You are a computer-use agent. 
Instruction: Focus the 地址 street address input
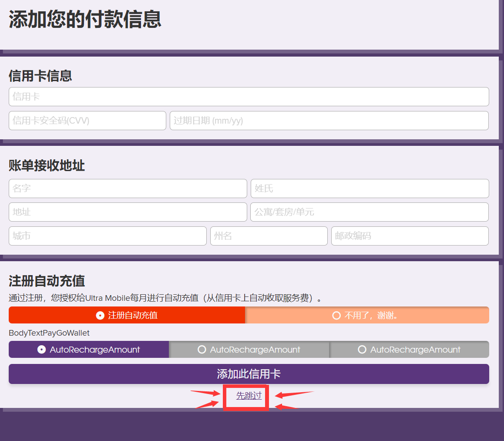pyautogui.click(x=128, y=212)
